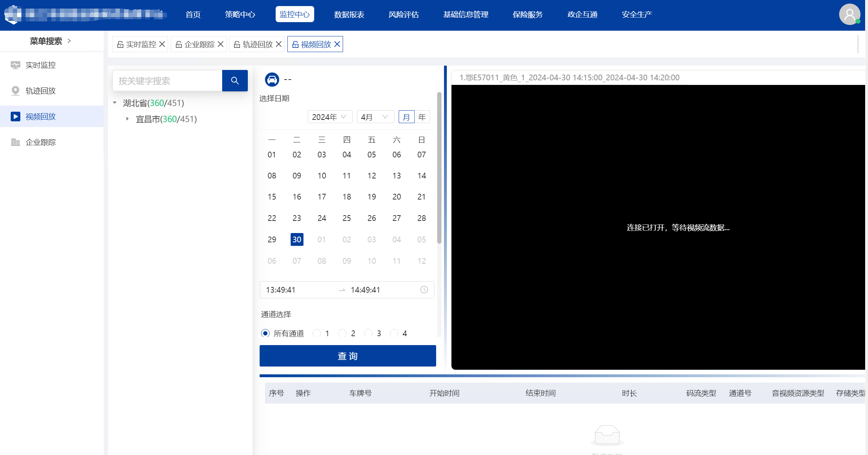This screenshot has height=455, width=868.
Task: Select channel 1 radio button
Action: pyautogui.click(x=316, y=333)
